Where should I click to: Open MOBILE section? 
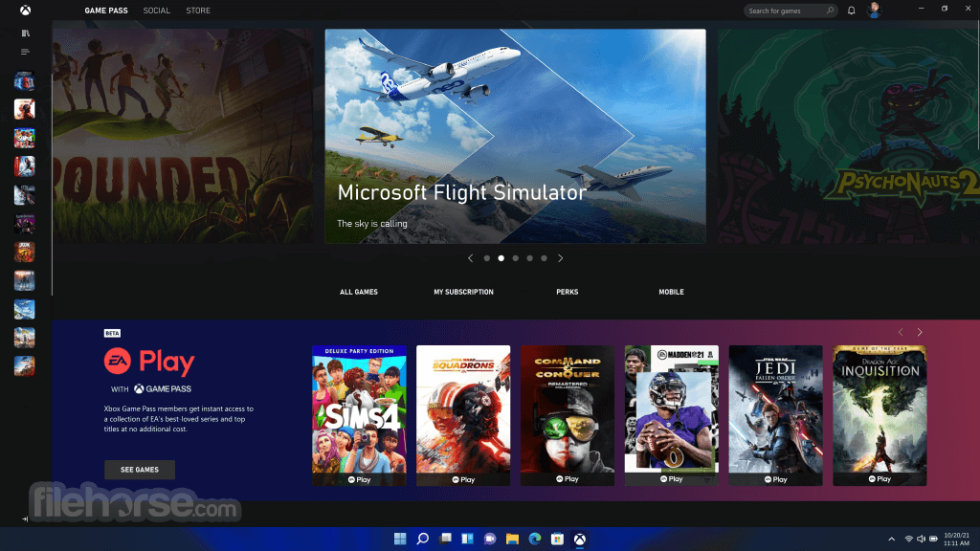coord(671,292)
